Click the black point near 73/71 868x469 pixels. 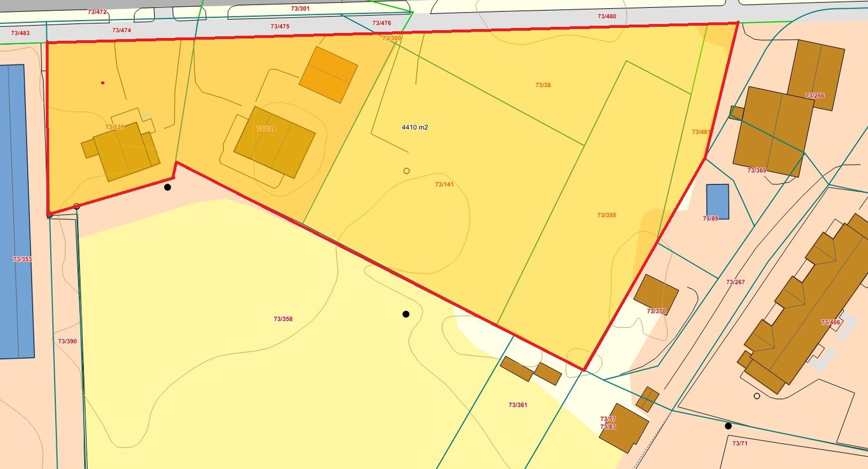pos(728,426)
